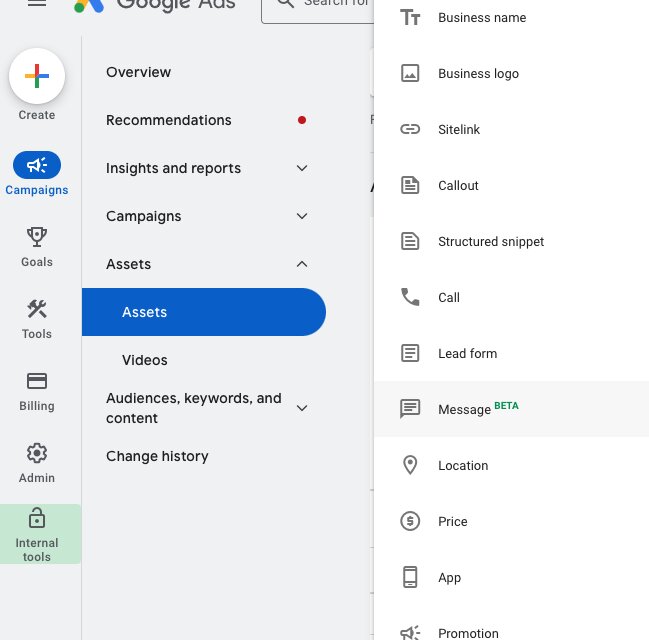
Task: Open Change history
Action: [157, 456]
